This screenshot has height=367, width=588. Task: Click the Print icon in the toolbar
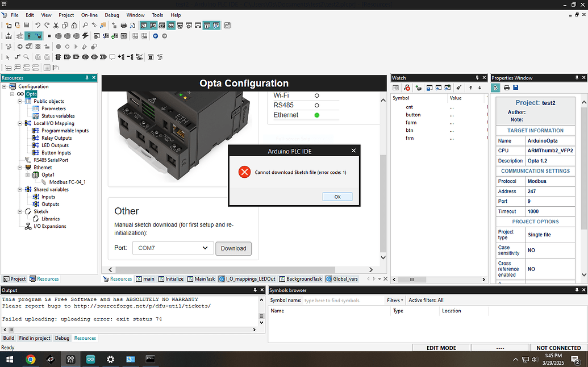click(x=123, y=26)
